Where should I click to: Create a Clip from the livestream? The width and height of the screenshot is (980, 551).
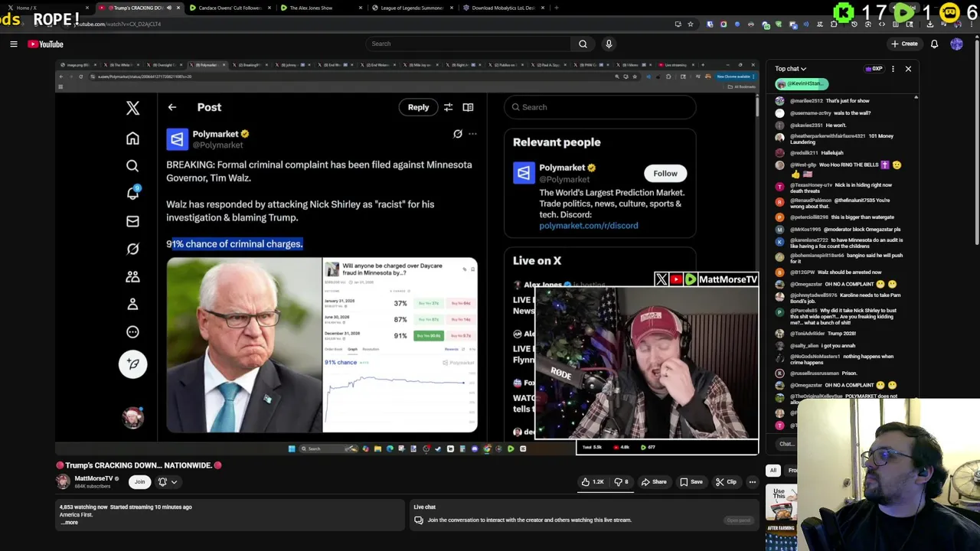[726, 482]
